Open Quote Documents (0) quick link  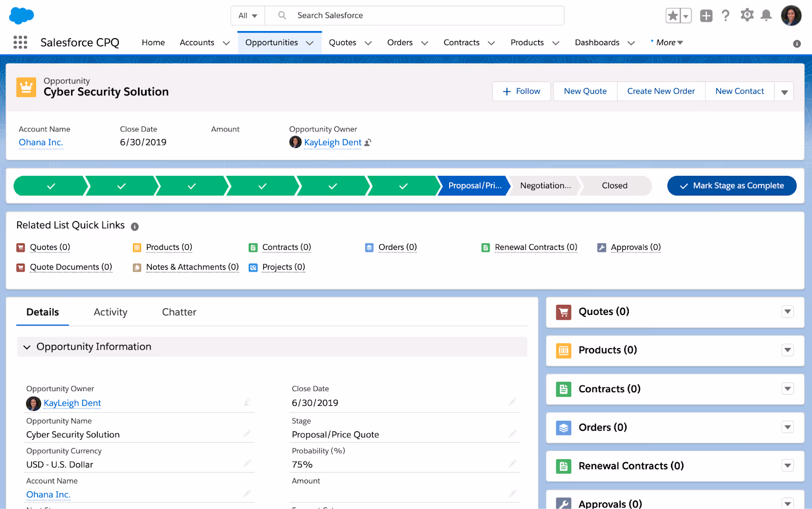[71, 267]
